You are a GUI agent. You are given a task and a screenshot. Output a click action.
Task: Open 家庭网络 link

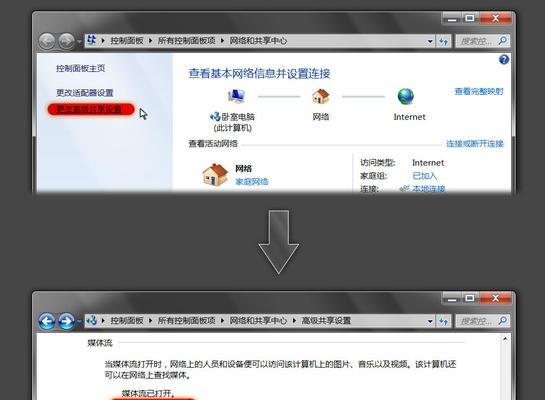[x=252, y=181]
